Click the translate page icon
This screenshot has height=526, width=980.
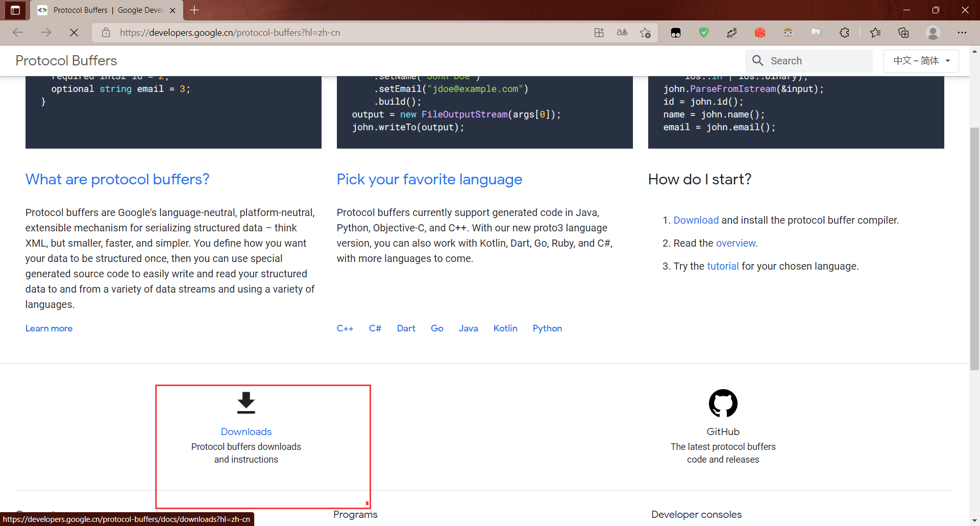click(x=622, y=33)
